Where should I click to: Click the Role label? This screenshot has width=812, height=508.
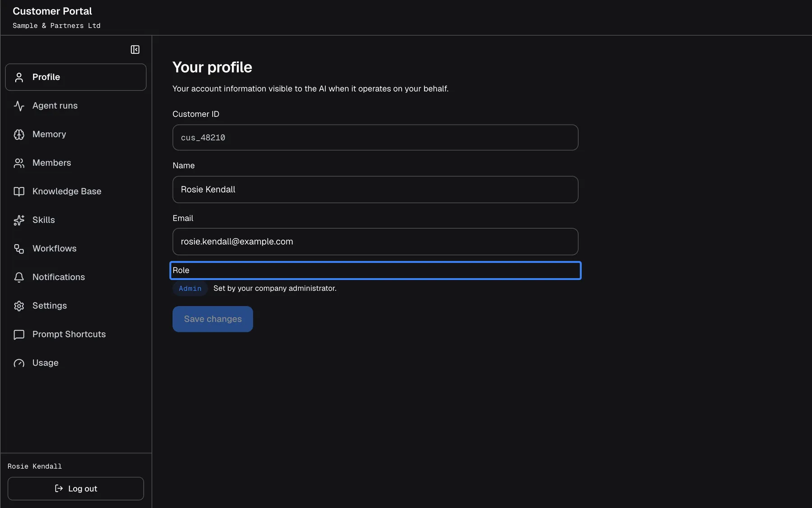pos(181,270)
